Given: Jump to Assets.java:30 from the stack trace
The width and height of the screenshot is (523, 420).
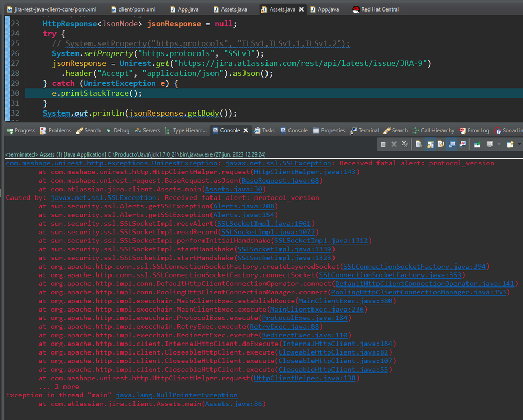Looking at the screenshot, I should coord(233,189).
